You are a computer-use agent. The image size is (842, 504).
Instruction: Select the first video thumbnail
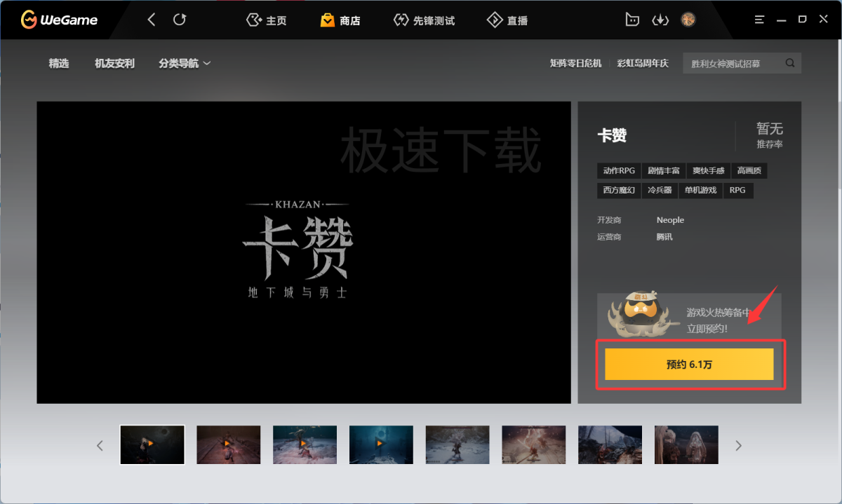(x=152, y=444)
